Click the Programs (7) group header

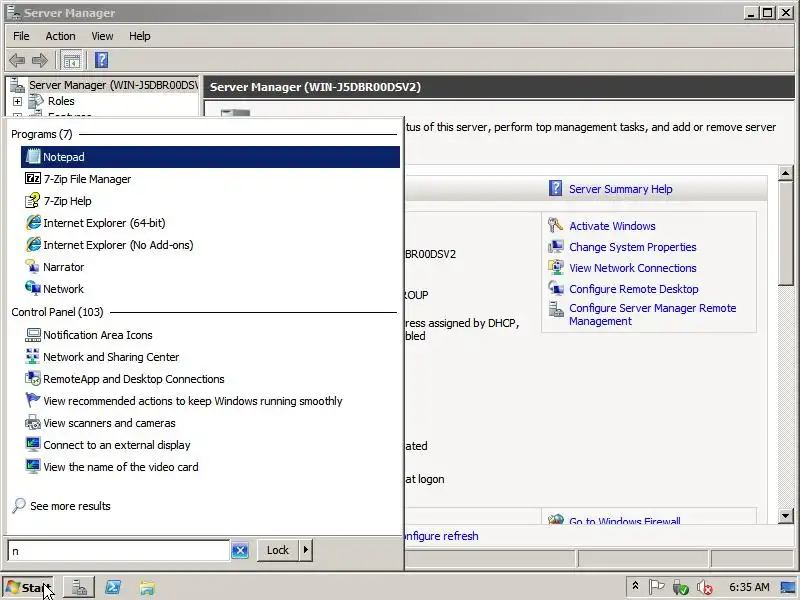pyautogui.click(x=42, y=134)
